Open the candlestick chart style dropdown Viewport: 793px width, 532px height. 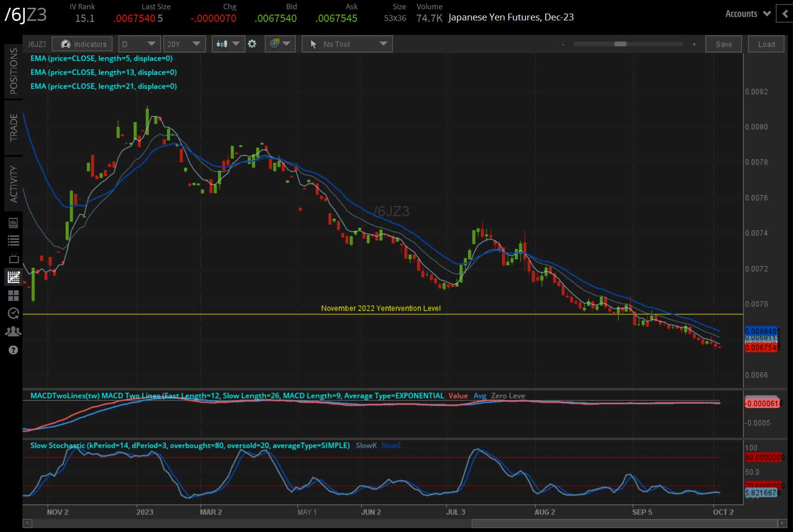(228, 44)
